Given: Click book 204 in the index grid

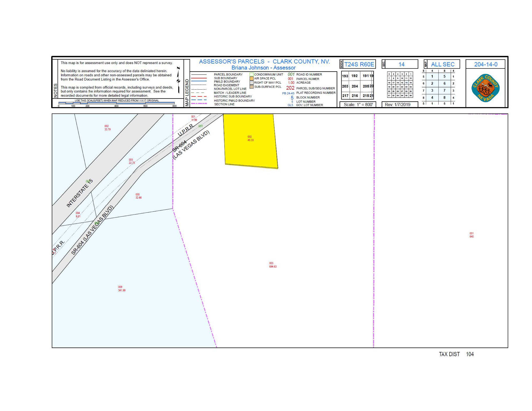Looking at the screenshot, I should pyautogui.click(x=355, y=86).
